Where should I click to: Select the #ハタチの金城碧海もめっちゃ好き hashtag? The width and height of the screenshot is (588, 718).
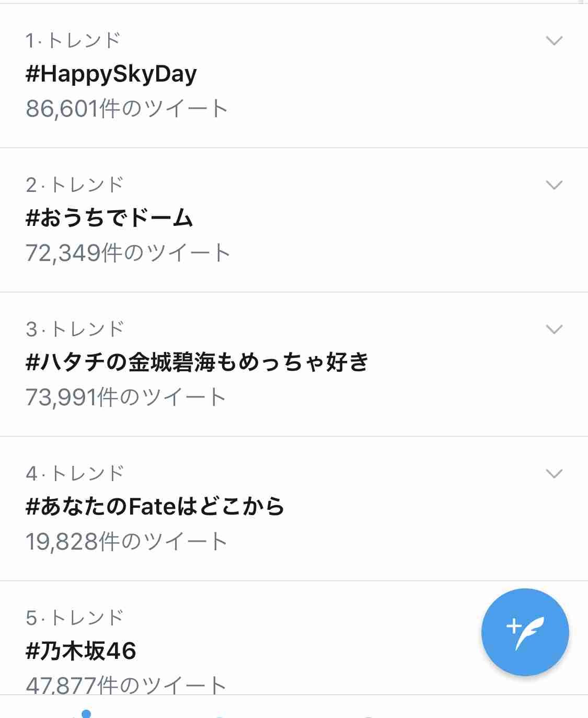click(x=197, y=362)
